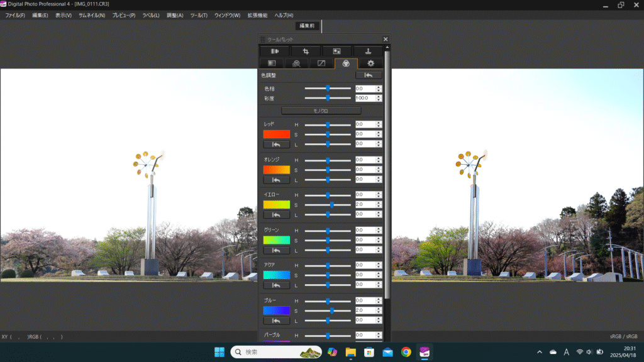Open the 調整(A) menu

175,15
